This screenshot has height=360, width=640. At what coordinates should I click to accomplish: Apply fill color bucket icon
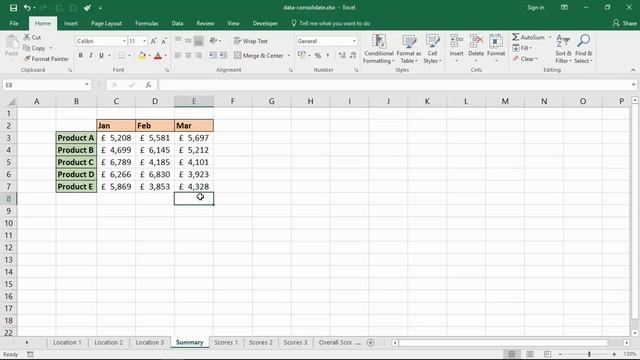point(142,56)
